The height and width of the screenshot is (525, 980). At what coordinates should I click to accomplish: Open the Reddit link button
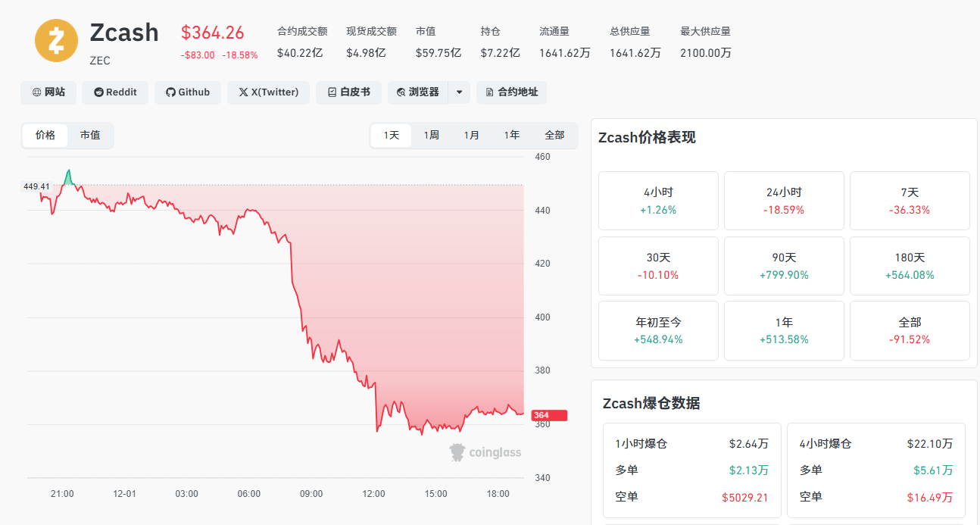coord(115,92)
